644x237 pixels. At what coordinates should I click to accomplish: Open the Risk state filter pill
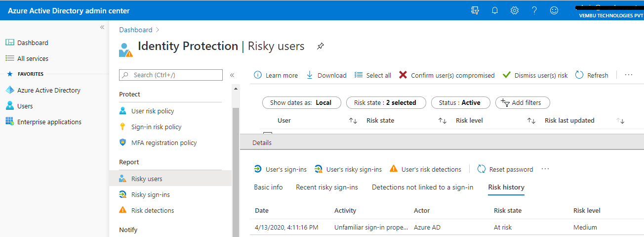[x=385, y=103]
